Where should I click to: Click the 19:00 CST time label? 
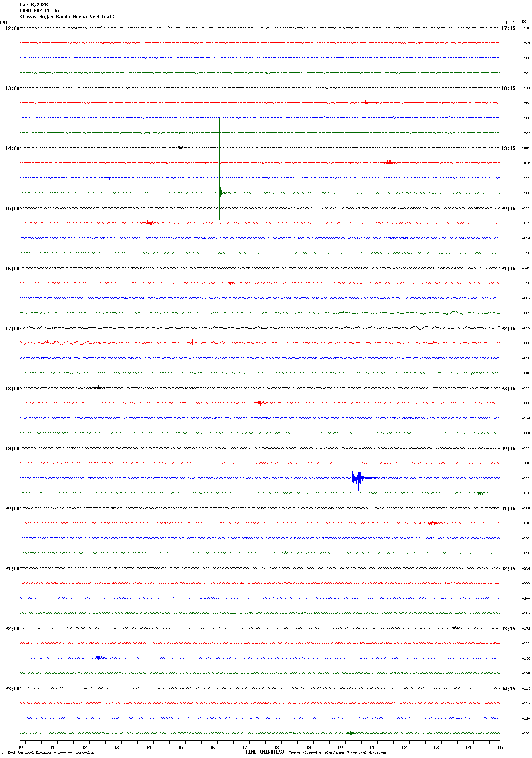coord(12,449)
